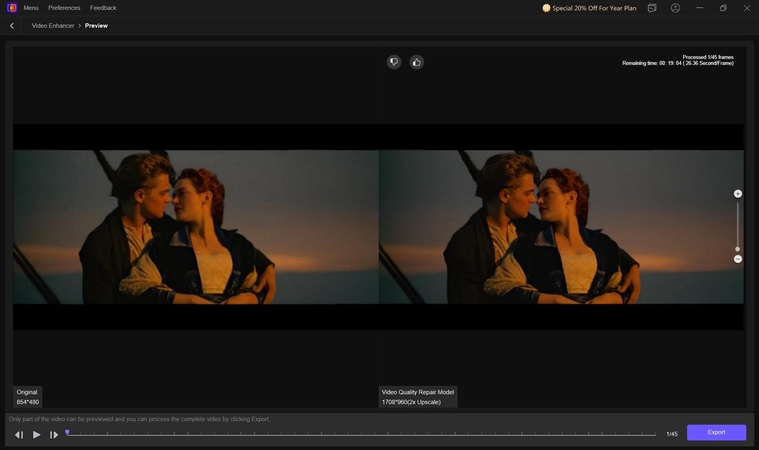Go back using the arrow

tap(12, 26)
